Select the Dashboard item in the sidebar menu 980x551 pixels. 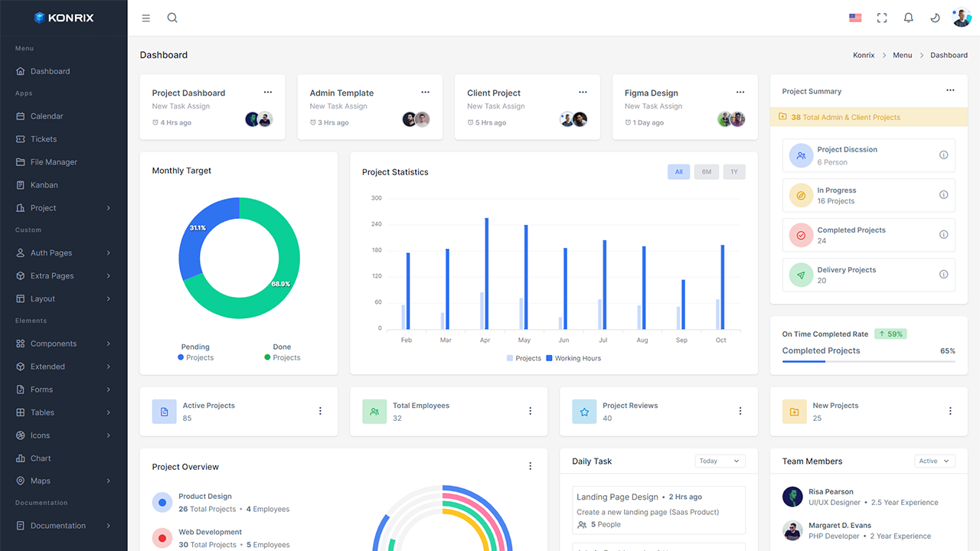(x=51, y=70)
